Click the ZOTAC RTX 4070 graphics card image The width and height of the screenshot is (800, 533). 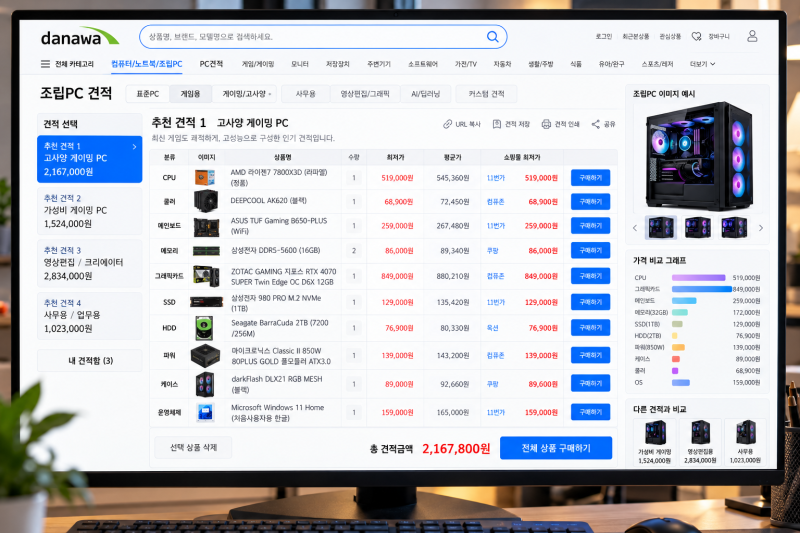[x=206, y=276]
